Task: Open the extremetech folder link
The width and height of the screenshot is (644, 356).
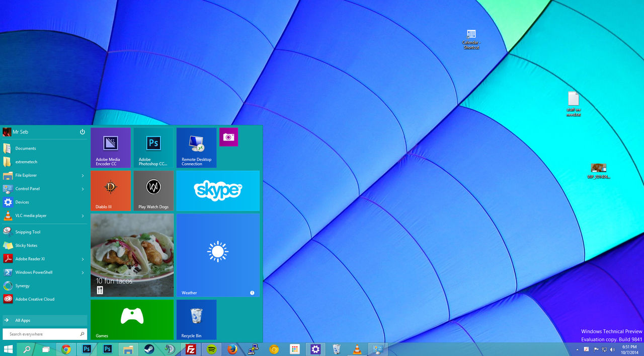Action: coord(28,162)
